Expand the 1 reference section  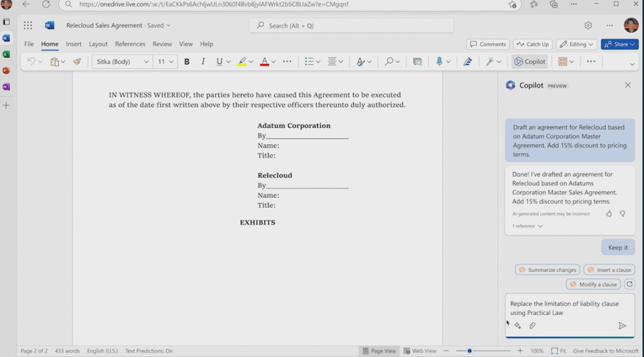pos(527,226)
